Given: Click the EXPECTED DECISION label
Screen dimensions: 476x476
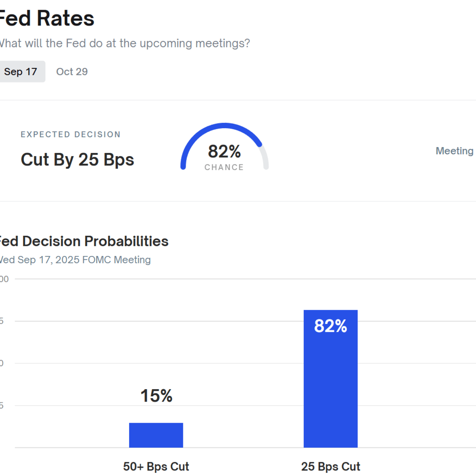Looking at the screenshot, I should tap(71, 134).
